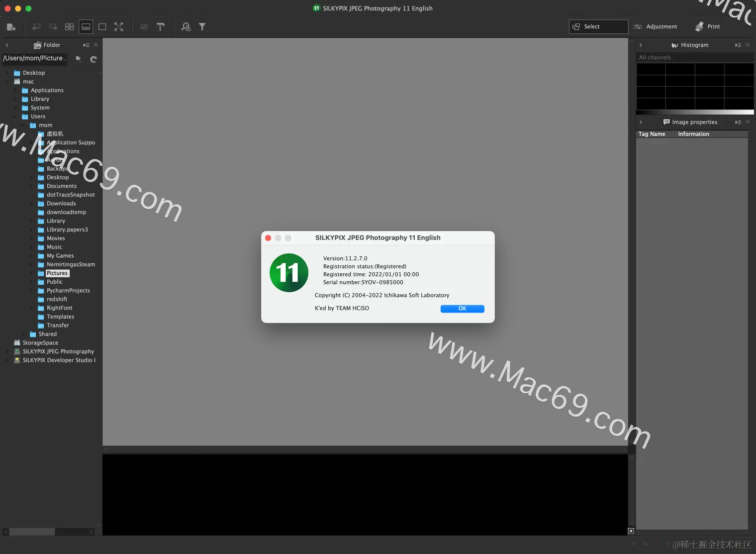Click the export/develop file icon in toolbar
The height and width of the screenshot is (554, 756).
click(x=11, y=27)
